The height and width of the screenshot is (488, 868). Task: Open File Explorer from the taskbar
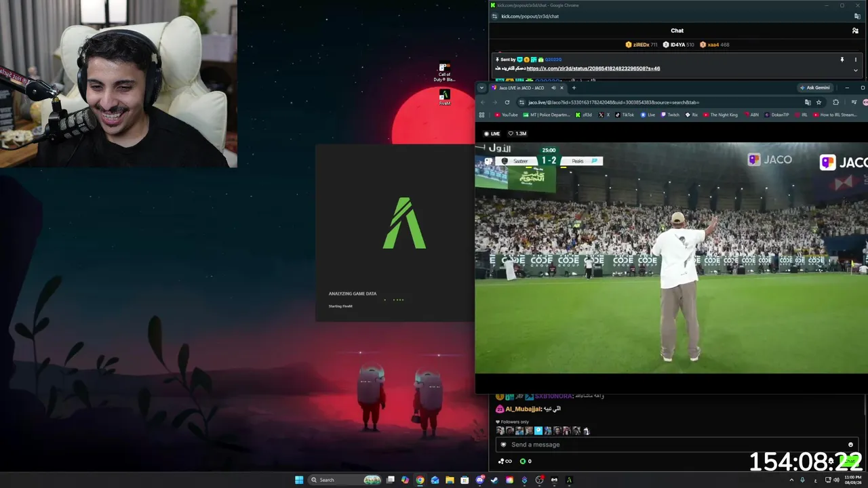pos(450,480)
